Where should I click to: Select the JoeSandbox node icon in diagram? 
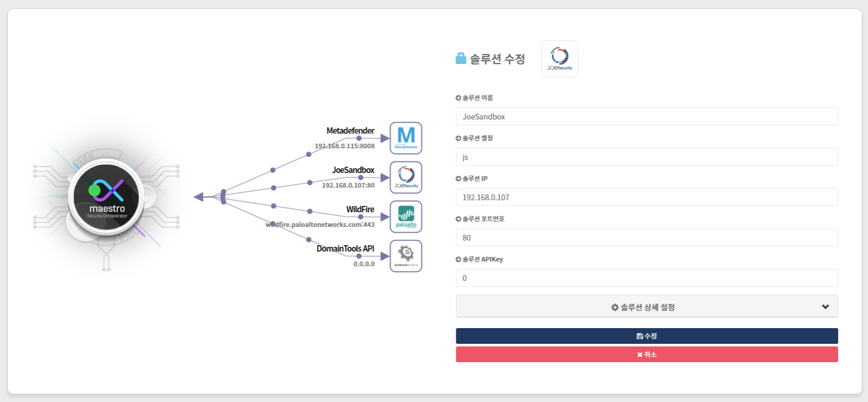click(x=406, y=177)
